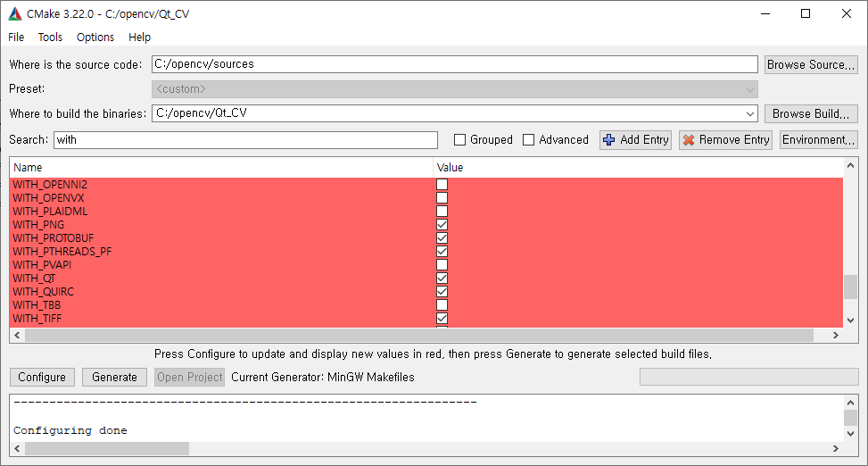Click the cache list scroll up arrow

tap(850, 165)
